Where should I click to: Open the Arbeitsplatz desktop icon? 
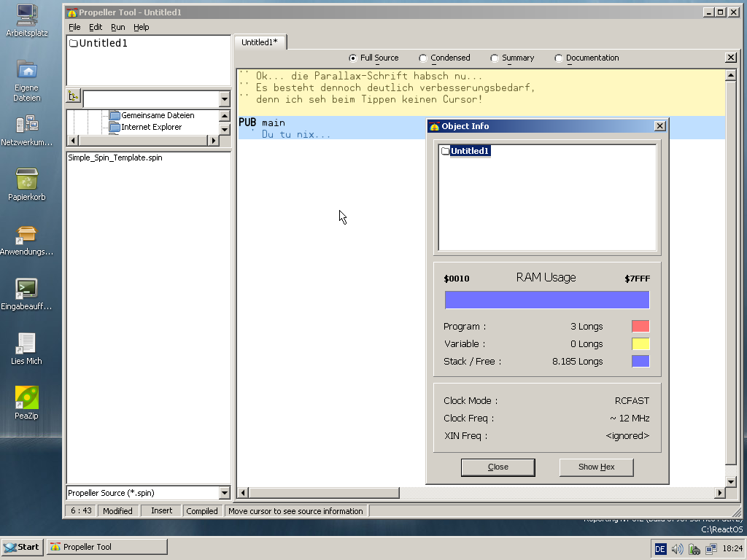point(27,15)
